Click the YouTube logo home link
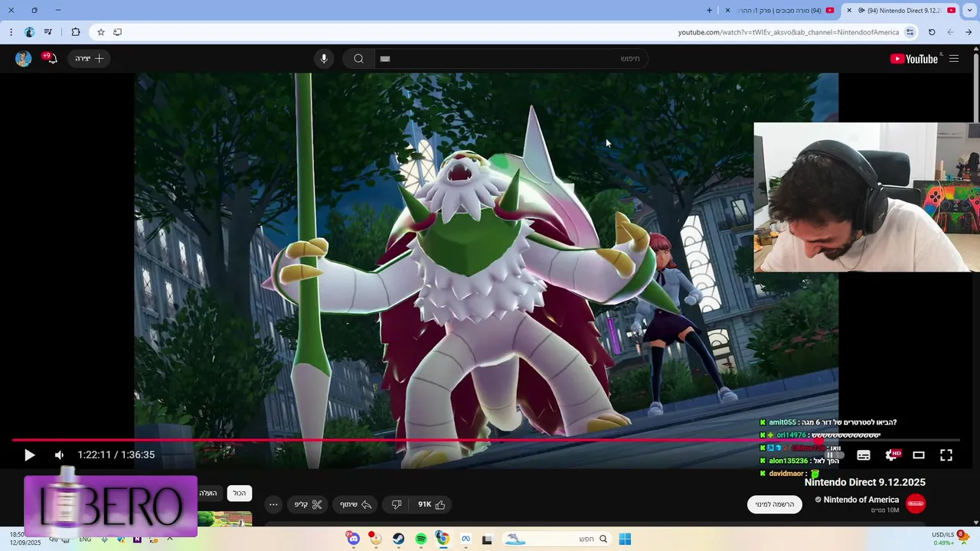Image resolution: width=980 pixels, height=551 pixels. 914,59
